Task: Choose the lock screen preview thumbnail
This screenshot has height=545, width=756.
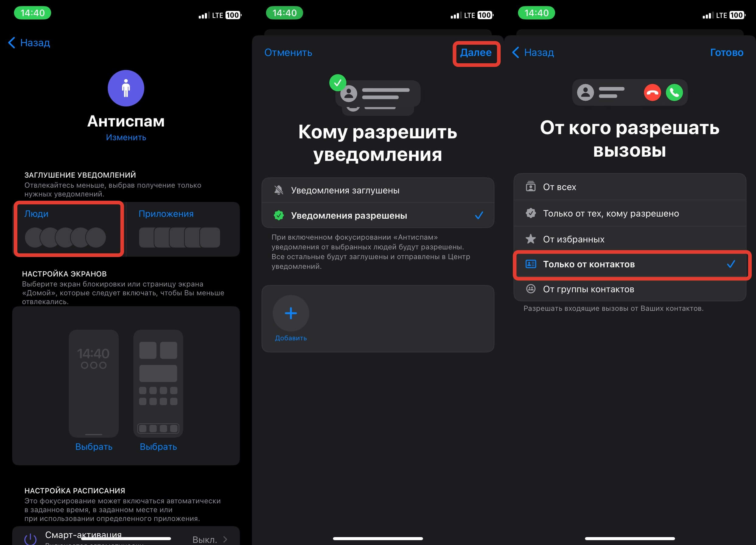Action: (94, 383)
